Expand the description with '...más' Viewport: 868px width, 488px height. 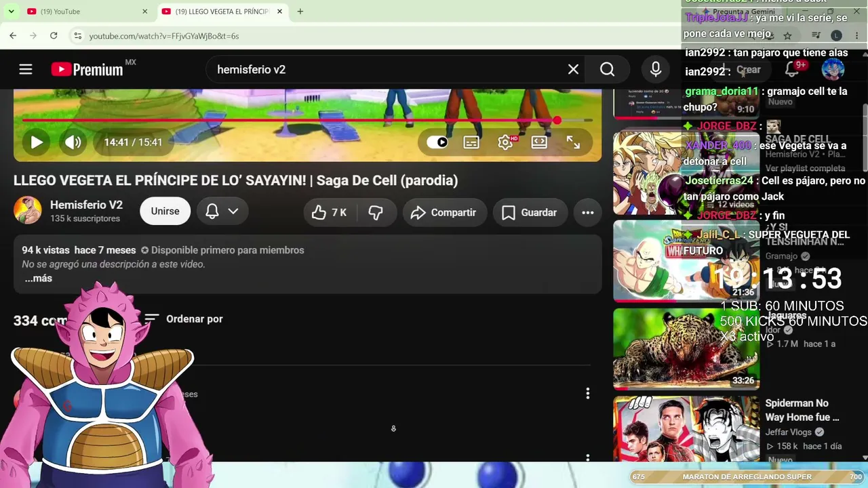pos(38,279)
